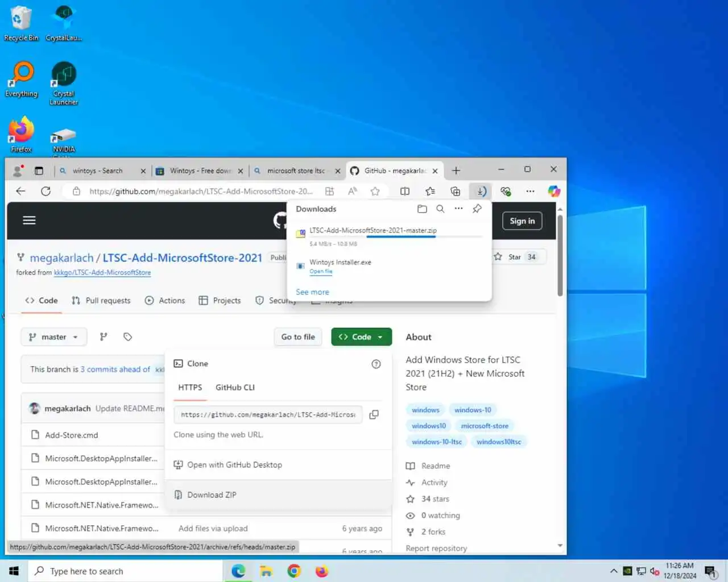Image resolution: width=728 pixels, height=582 pixels.
Task: Open the Favorites list icon
Action: point(431,192)
